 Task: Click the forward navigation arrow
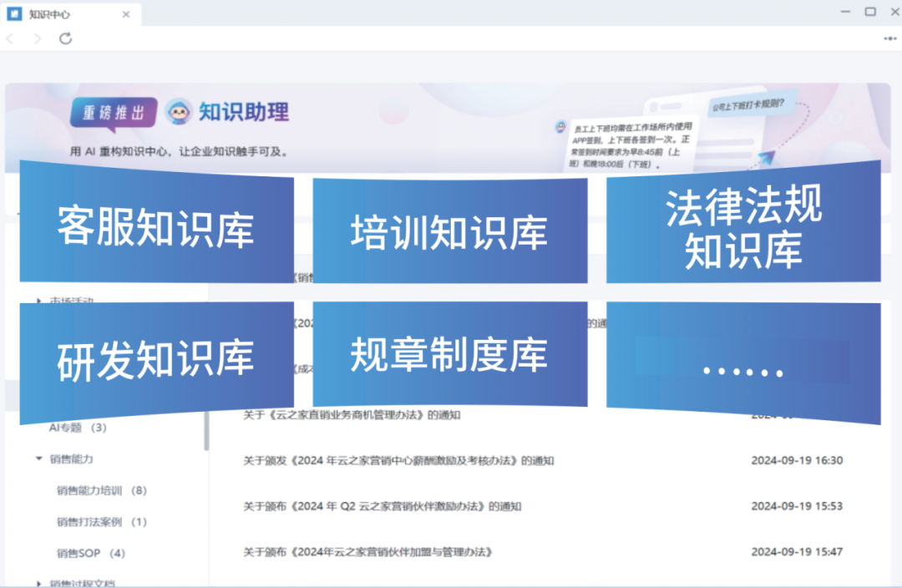coord(37,38)
